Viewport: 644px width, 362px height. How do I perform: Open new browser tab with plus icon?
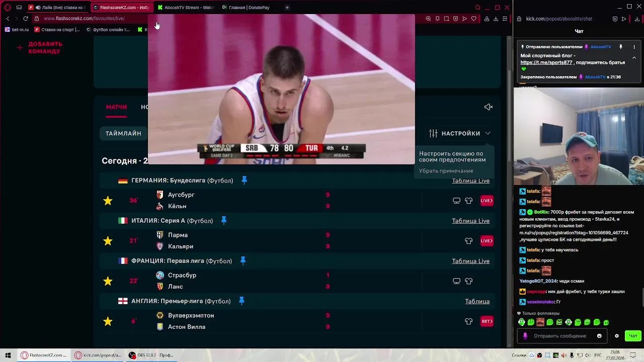(x=287, y=8)
